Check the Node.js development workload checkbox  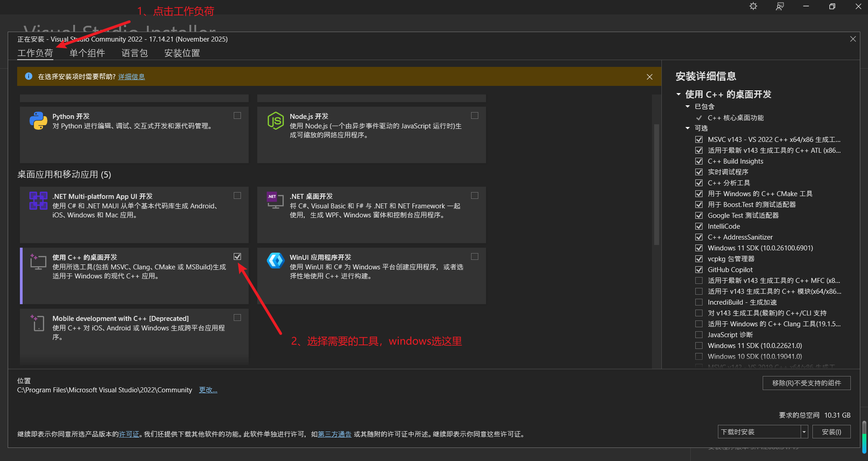[x=475, y=116]
